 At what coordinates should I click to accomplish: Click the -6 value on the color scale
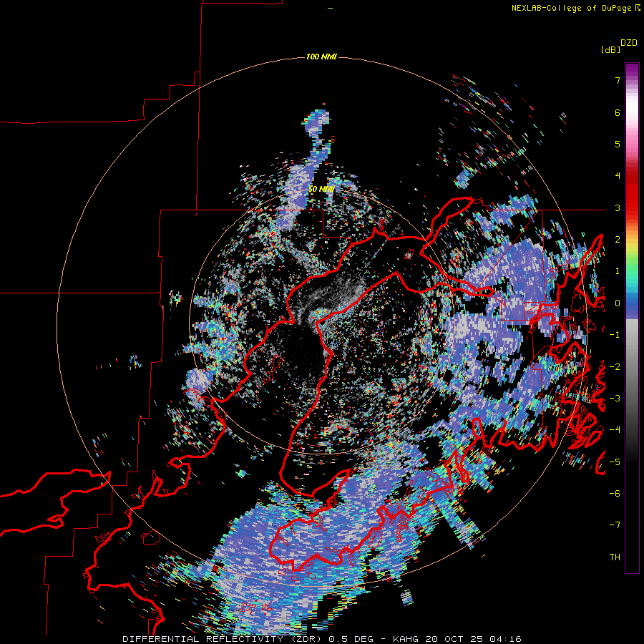click(x=615, y=494)
